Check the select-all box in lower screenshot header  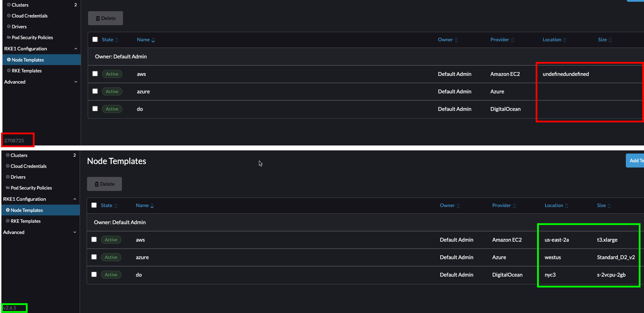[94, 205]
